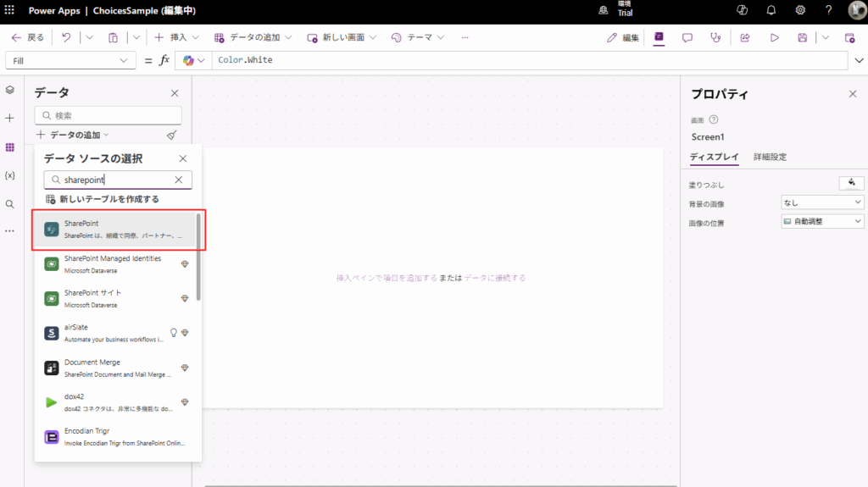Image resolution: width=868 pixels, height=487 pixels.
Task: Click the refresh brush icon in data pane
Action: (x=172, y=135)
